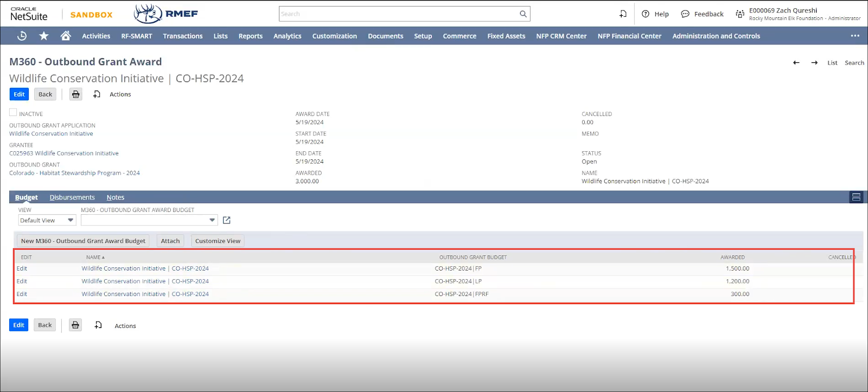Open the M360 Outbound Grant Award Budget dropdown
Viewport: 868px width, 392px height.
[x=149, y=220]
